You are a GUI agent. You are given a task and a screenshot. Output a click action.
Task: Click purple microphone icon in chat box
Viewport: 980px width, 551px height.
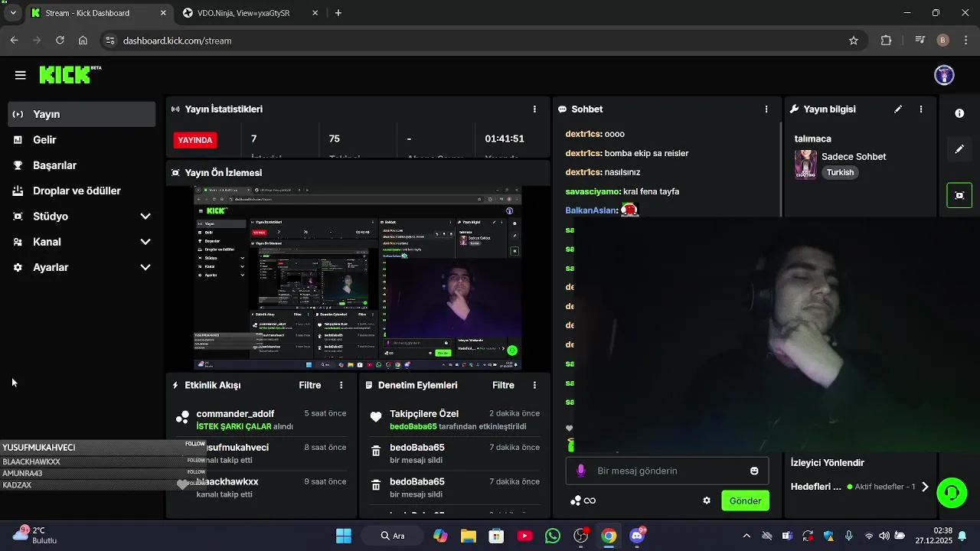pyautogui.click(x=580, y=471)
